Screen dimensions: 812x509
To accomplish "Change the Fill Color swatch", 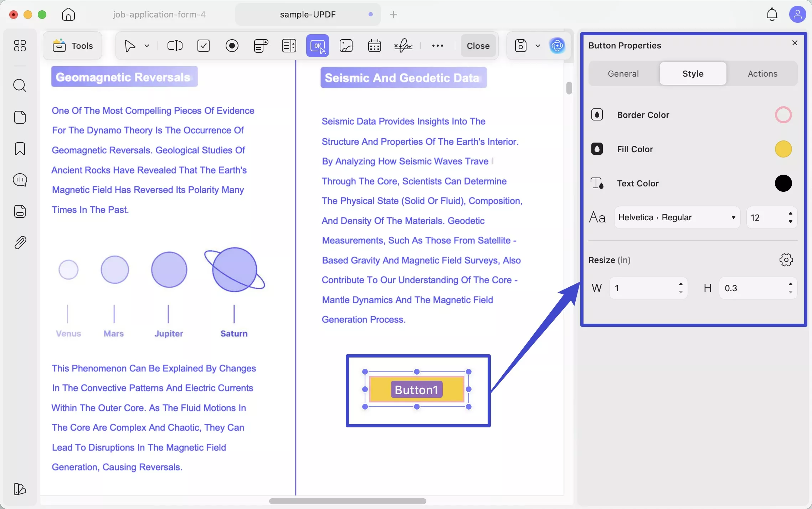I will 783,149.
